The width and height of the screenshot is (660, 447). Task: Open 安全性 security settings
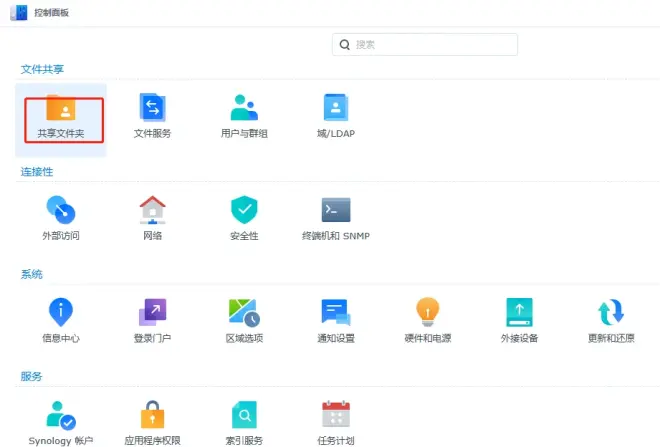(244, 210)
